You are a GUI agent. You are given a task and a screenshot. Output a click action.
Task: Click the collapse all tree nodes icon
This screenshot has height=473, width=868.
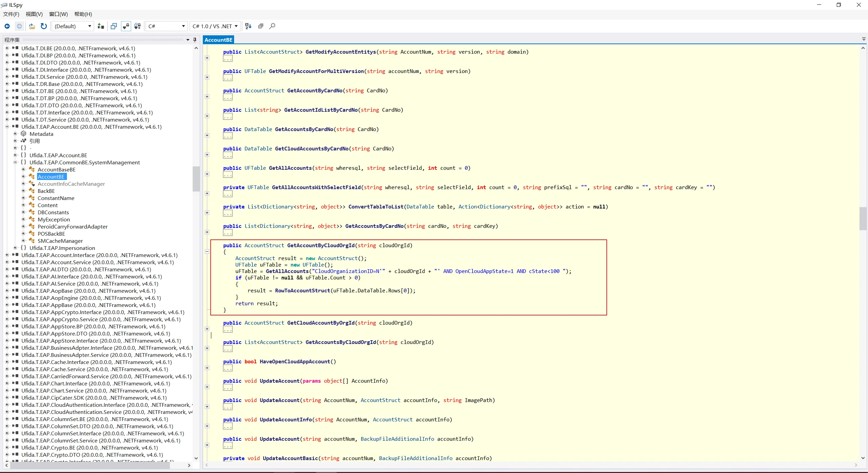tap(261, 26)
